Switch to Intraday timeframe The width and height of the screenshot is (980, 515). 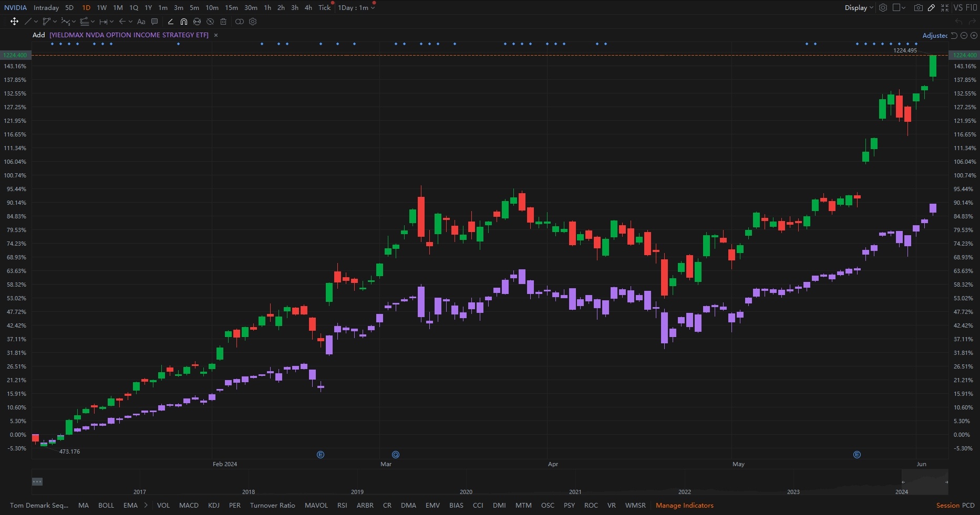click(x=46, y=7)
